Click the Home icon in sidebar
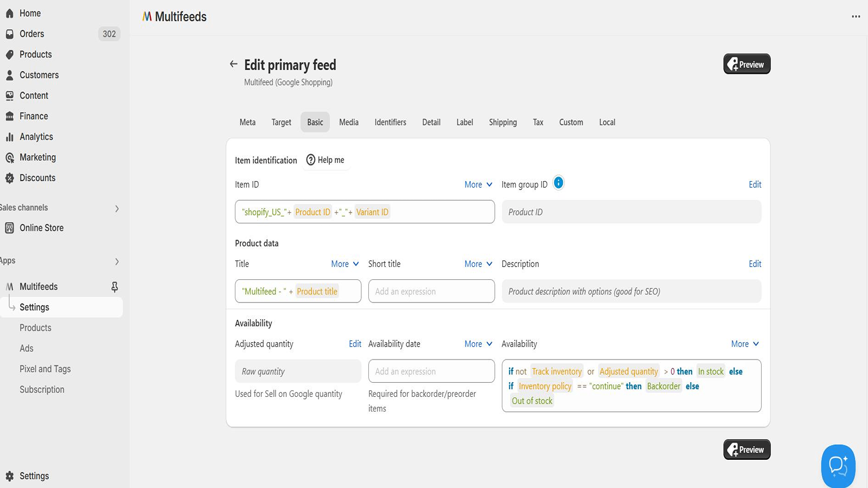Viewport: 868px width, 488px height. pyautogui.click(x=9, y=13)
